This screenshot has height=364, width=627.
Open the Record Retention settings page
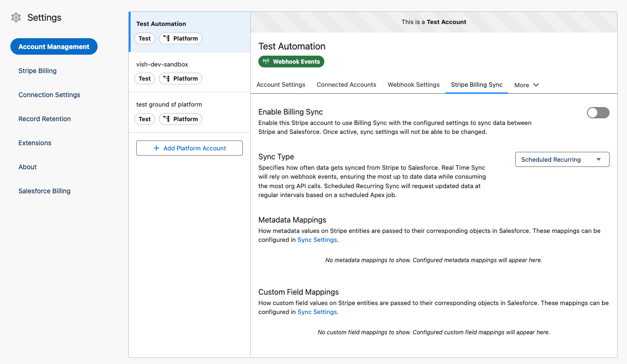click(x=44, y=119)
